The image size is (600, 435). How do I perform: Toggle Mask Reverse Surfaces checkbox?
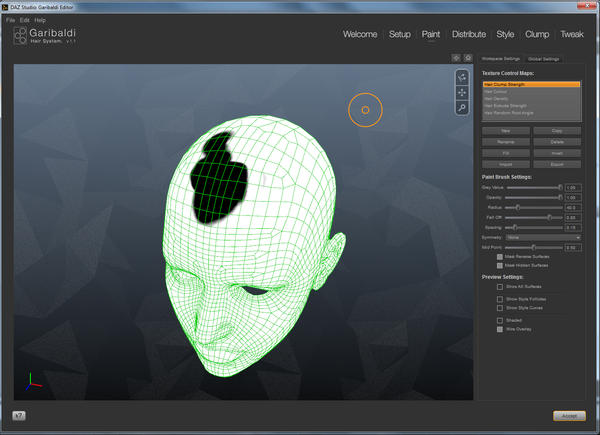[x=500, y=257]
